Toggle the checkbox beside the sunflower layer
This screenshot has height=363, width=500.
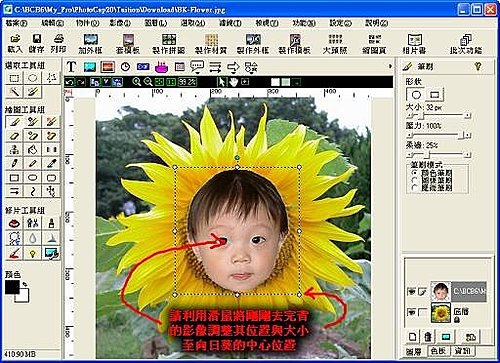click(x=422, y=312)
